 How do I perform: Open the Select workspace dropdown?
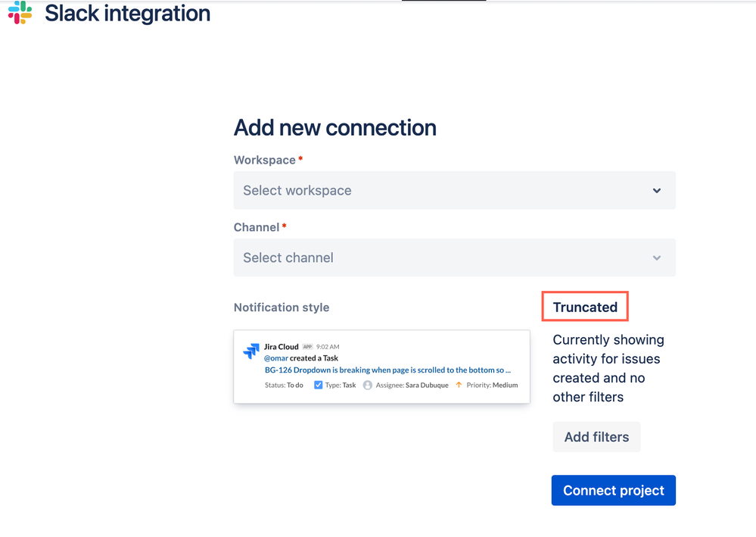click(454, 190)
